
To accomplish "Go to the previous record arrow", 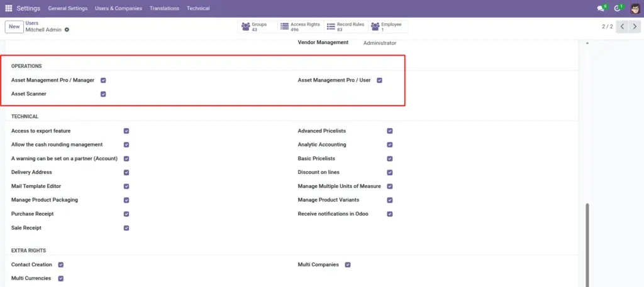I will pos(623,26).
